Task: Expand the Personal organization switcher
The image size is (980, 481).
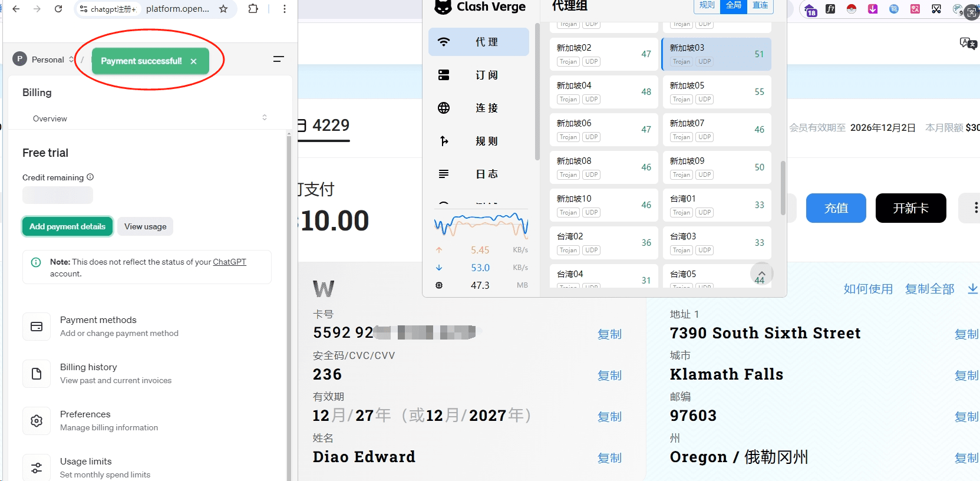Action: 71,60
